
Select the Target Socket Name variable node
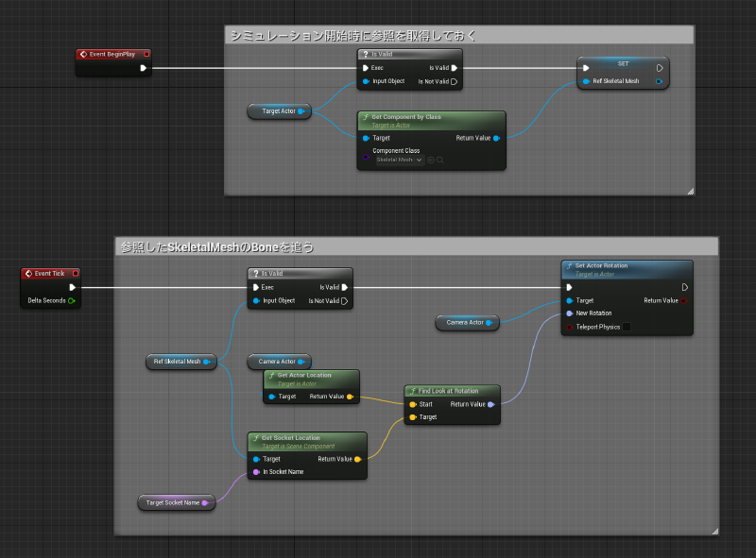coord(177,502)
